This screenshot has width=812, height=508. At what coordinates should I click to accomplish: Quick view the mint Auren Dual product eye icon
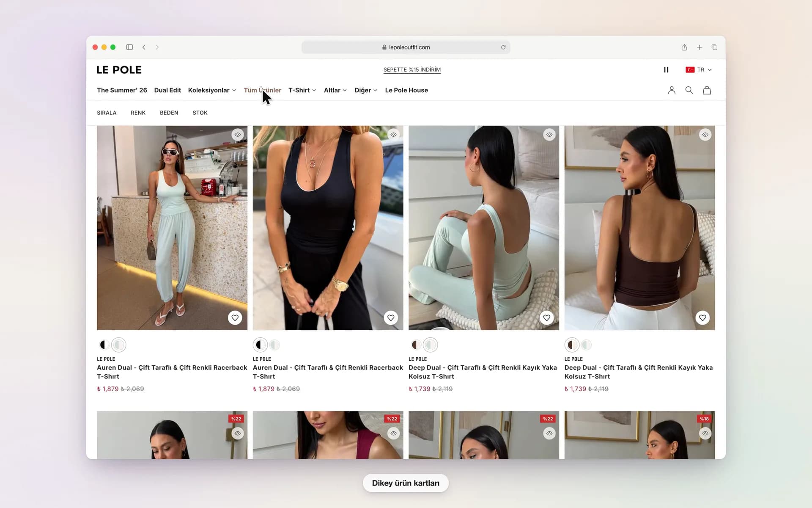238,135
